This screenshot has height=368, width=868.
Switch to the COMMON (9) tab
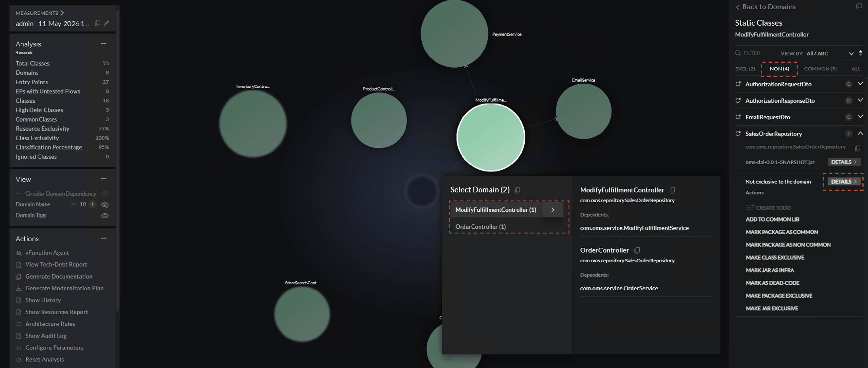coord(820,69)
